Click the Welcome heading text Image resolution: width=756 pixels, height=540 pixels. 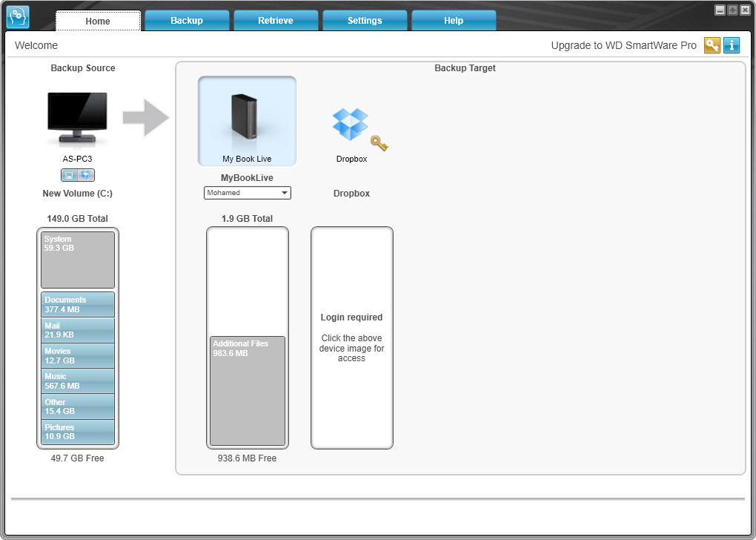36,45
